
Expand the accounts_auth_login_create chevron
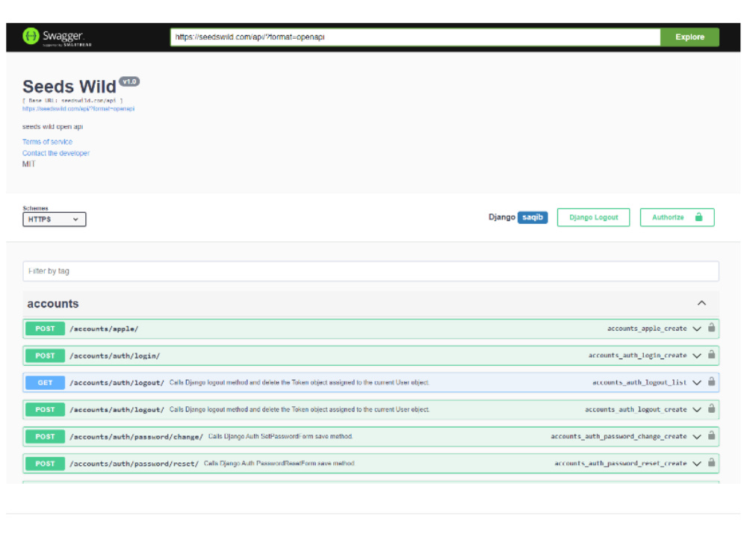pyautogui.click(x=697, y=356)
